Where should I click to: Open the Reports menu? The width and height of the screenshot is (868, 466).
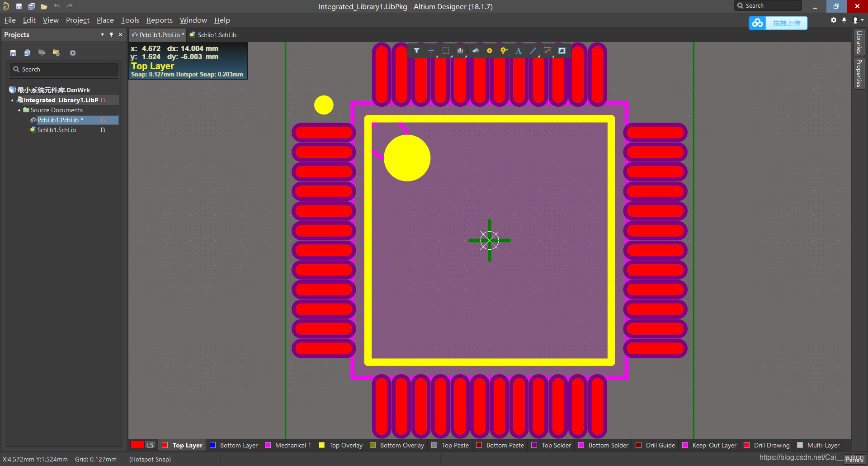coord(160,20)
